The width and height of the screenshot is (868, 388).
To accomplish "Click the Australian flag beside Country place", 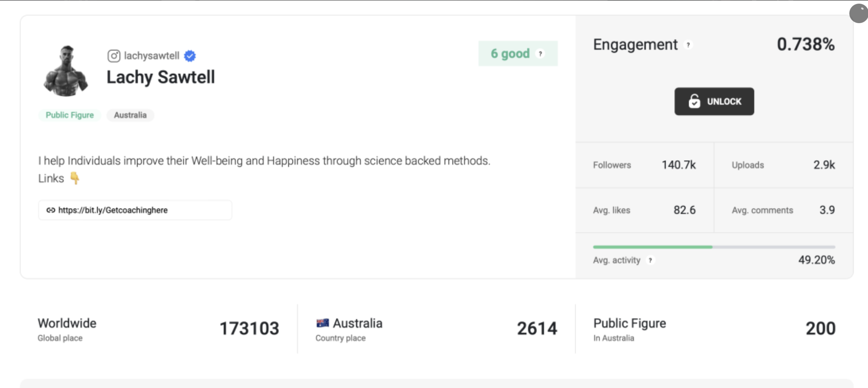I will point(322,323).
